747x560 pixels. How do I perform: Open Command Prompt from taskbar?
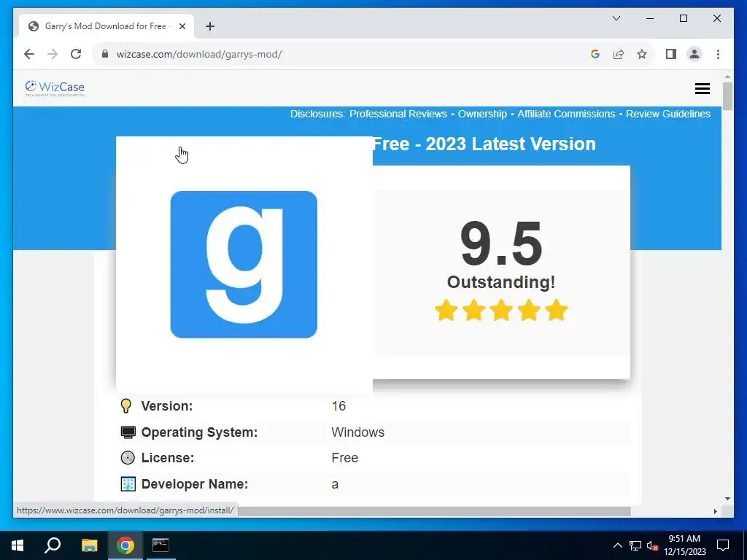(x=160, y=545)
